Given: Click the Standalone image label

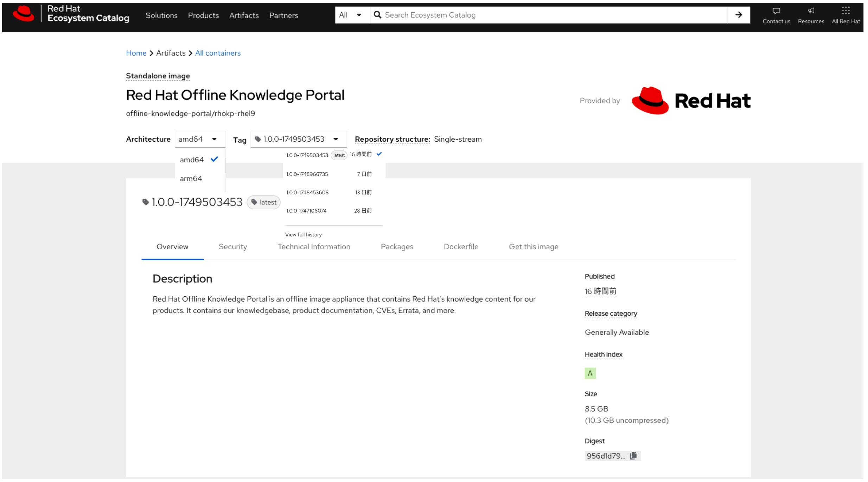Looking at the screenshot, I should tap(158, 76).
